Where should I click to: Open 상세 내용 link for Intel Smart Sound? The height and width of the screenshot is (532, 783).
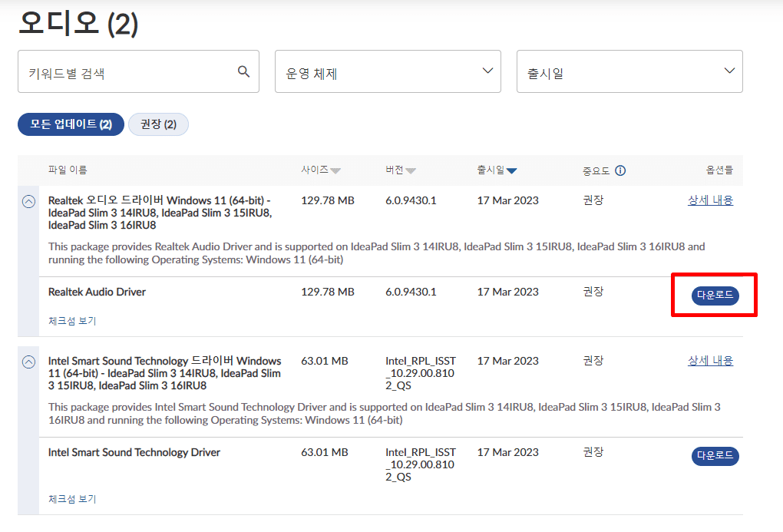click(710, 361)
